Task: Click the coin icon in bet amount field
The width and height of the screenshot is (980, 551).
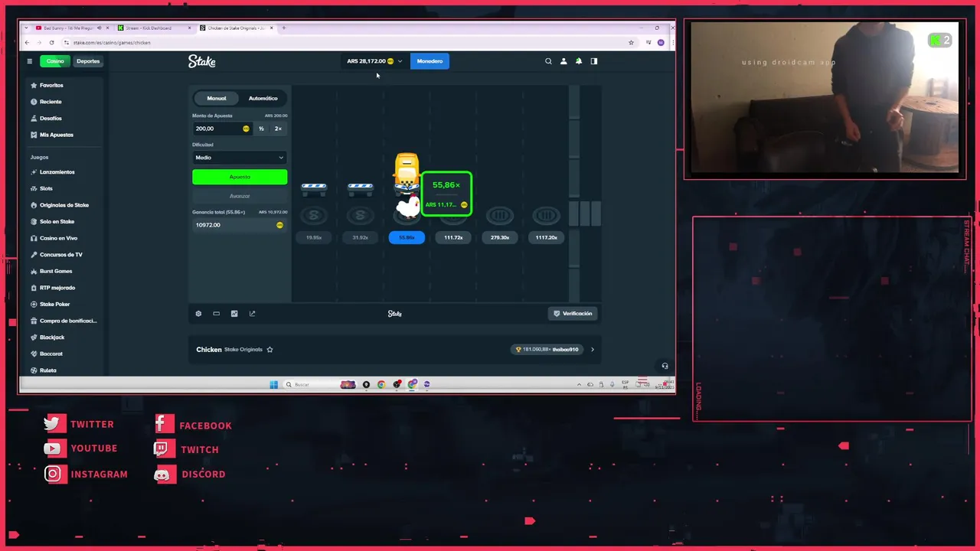Action: pos(246,129)
